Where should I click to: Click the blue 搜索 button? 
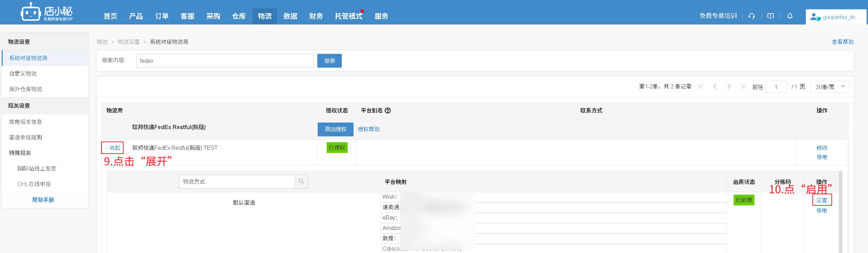(x=329, y=61)
